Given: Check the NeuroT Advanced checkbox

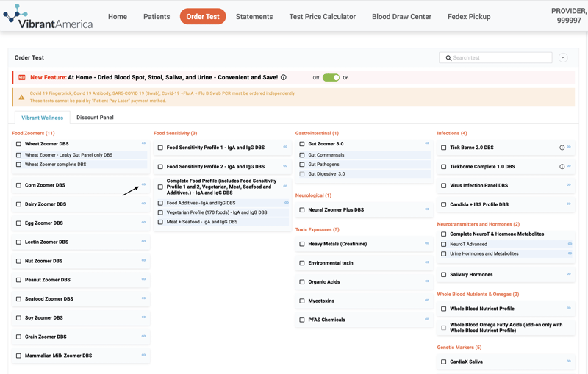Looking at the screenshot, I should coord(444,244).
